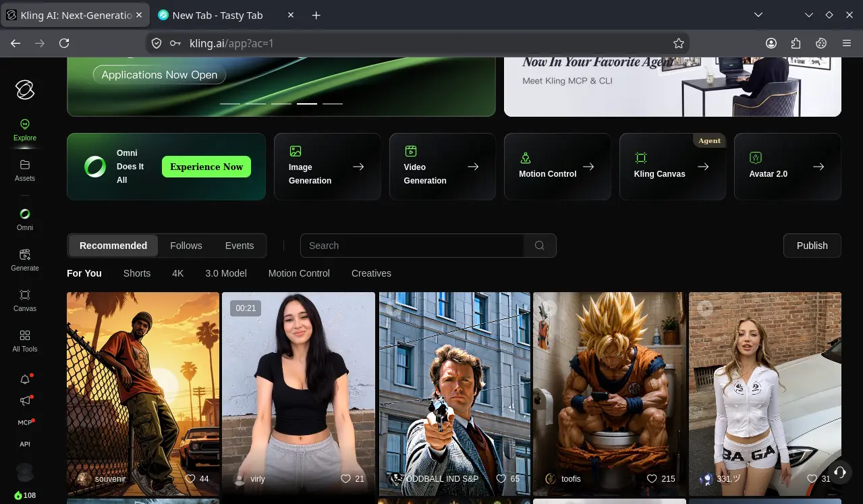Open the Meet Kling MCP & CLI banner
863x504 pixels.
click(x=673, y=87)
